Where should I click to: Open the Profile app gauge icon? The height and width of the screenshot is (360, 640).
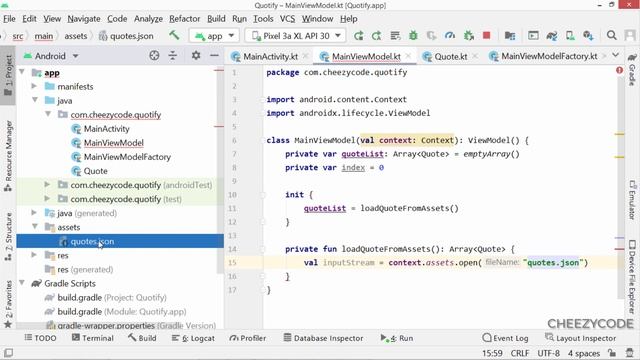pos(450,36)
